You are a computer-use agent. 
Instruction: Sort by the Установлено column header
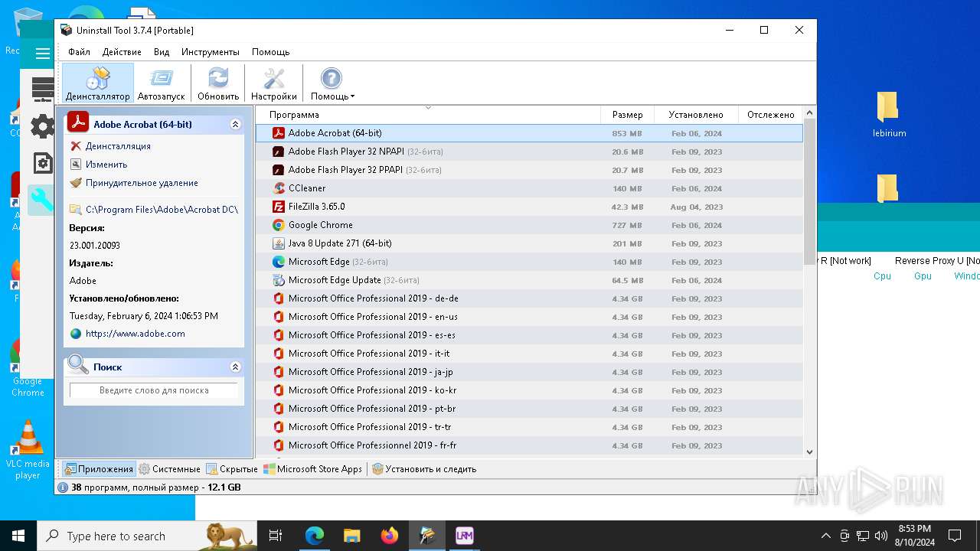696,115
